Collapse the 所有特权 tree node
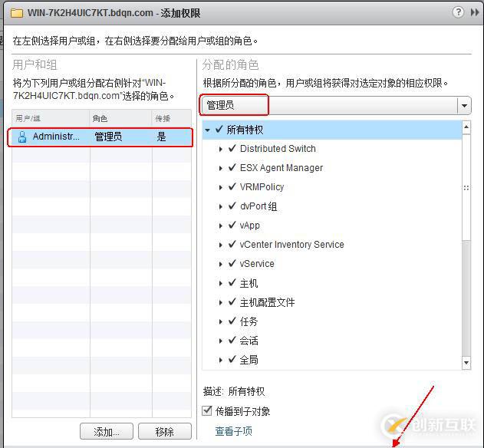The width and height of the screenshot is (484, 448). (x=207, y=130)
